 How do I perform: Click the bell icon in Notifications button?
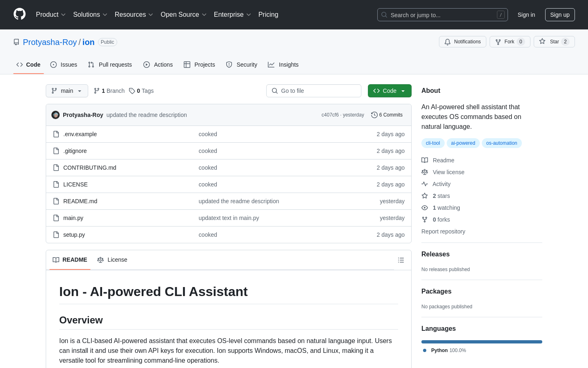pyautogui.click(x=448, y=42)
